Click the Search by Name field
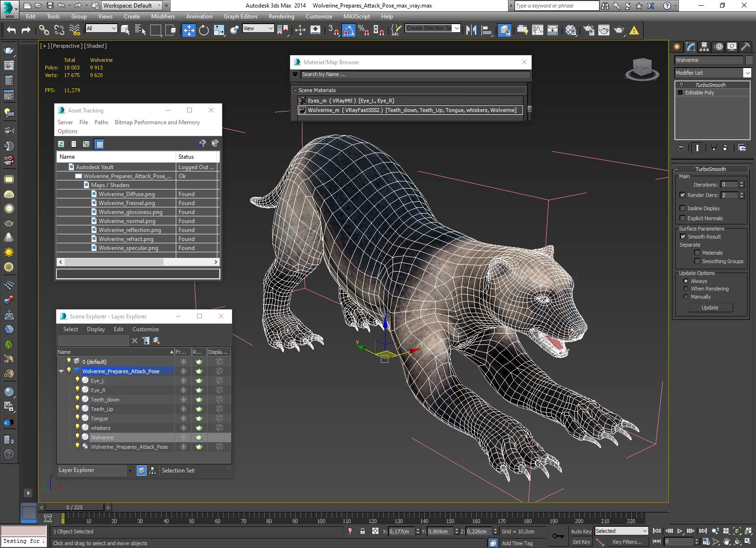This screenshot has width=756, height=548. pyautogui.click(x=415, y=75)
